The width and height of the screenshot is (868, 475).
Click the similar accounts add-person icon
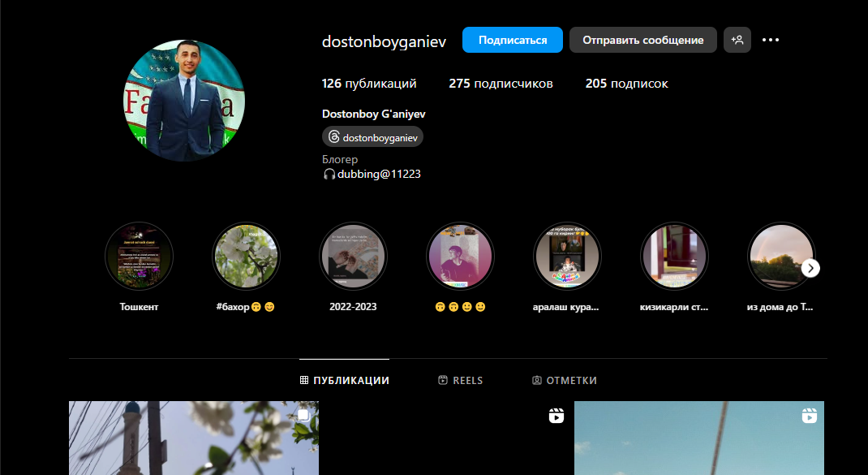737,40
